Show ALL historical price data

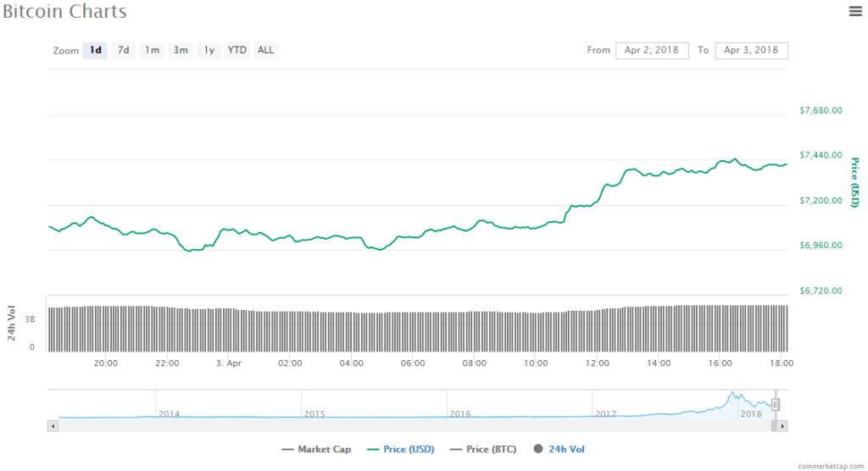tap(265, 50)
